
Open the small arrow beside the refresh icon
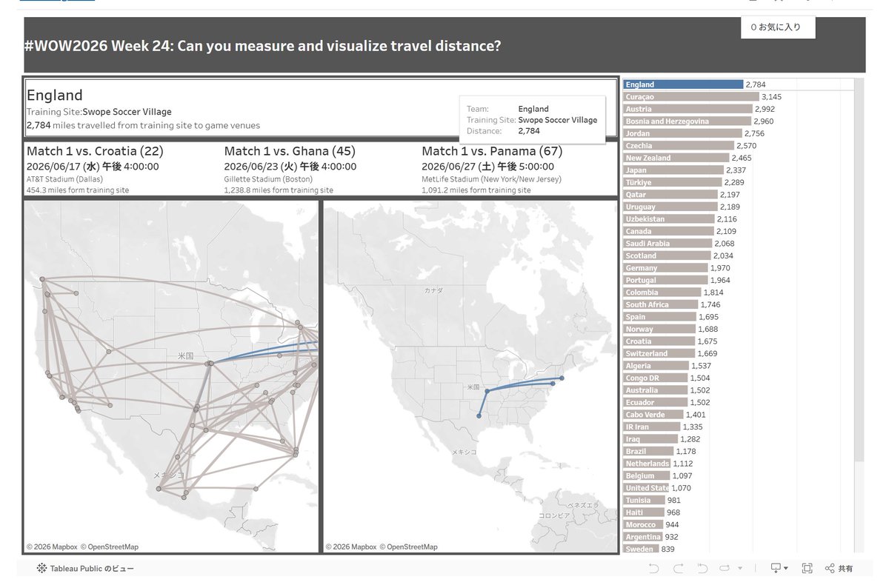[x=739, y=568]
